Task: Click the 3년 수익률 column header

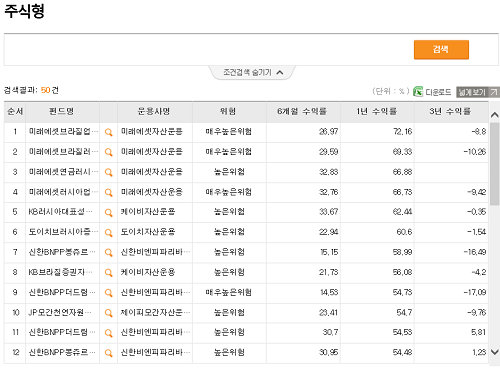Action: 451,112
